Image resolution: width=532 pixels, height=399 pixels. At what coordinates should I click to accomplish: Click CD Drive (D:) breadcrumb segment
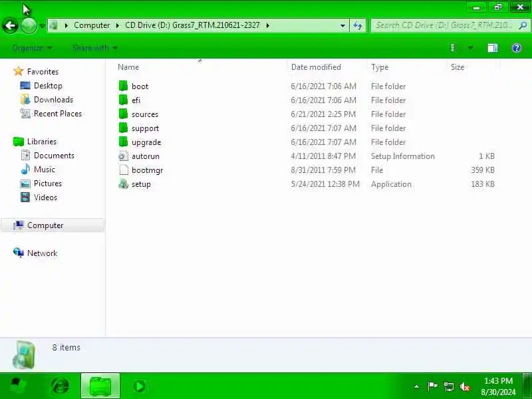[192, 25]
